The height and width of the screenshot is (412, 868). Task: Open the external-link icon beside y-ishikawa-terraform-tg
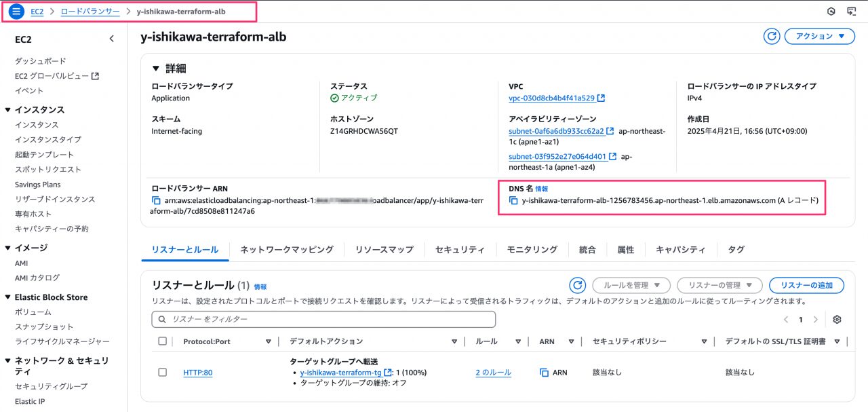(388, 373)
